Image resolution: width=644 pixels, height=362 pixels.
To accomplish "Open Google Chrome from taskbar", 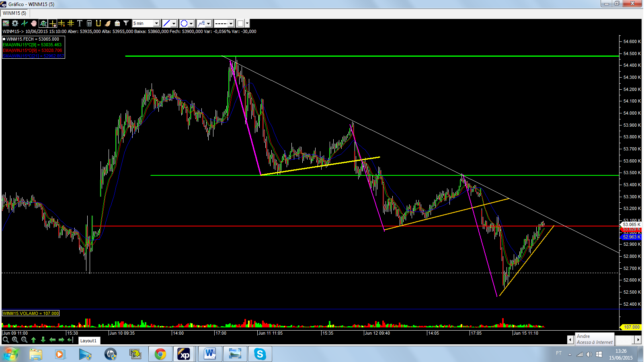I will pos(160,354).
